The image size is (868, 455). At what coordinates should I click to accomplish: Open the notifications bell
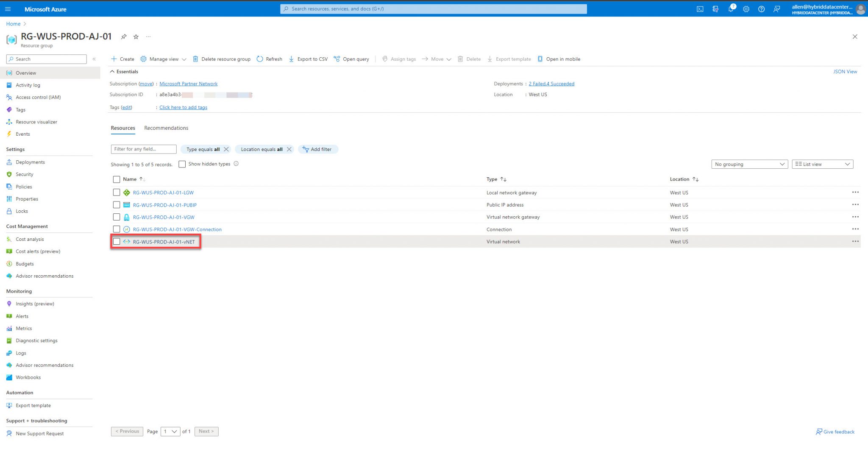(x=731, y=8)
